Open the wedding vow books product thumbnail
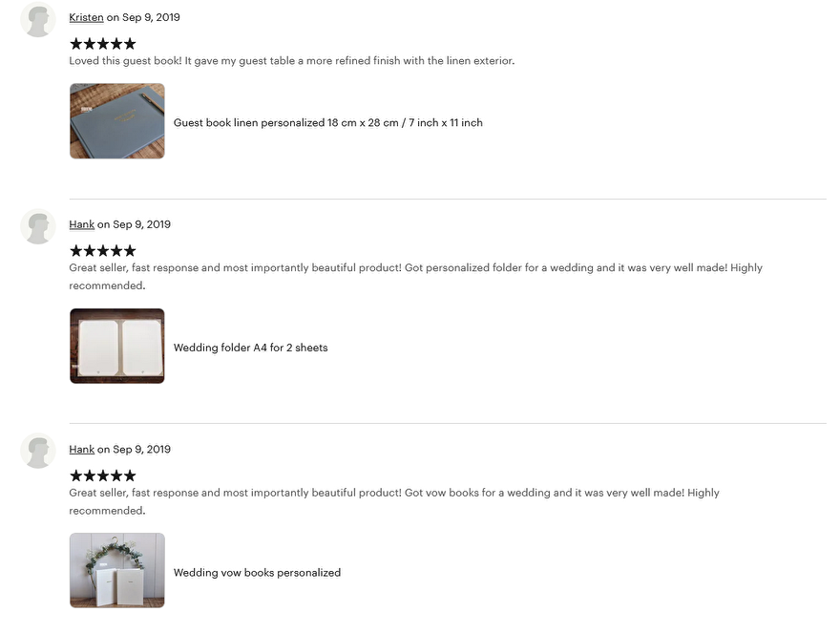 click(x=117, y=570)
